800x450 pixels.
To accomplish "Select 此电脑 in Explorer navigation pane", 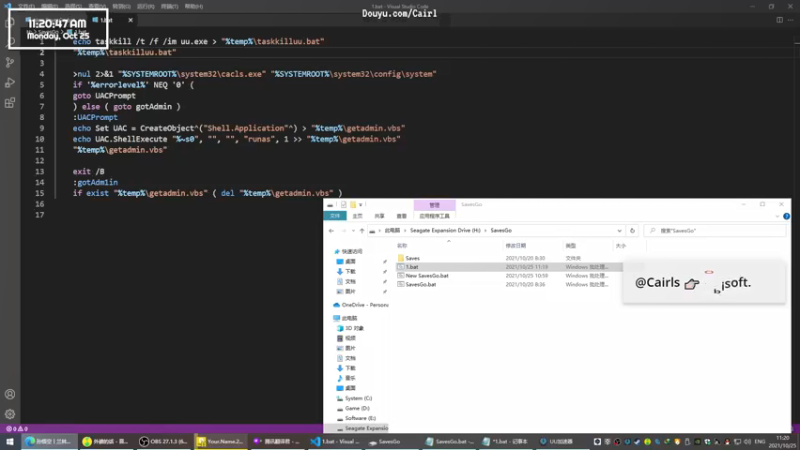I will 345,318.
